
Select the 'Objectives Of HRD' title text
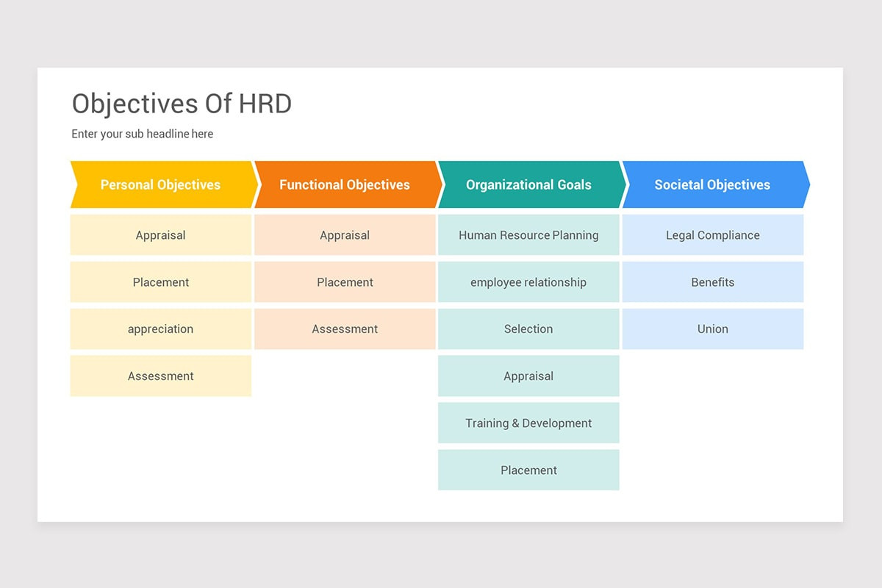[x=182, y=104]
